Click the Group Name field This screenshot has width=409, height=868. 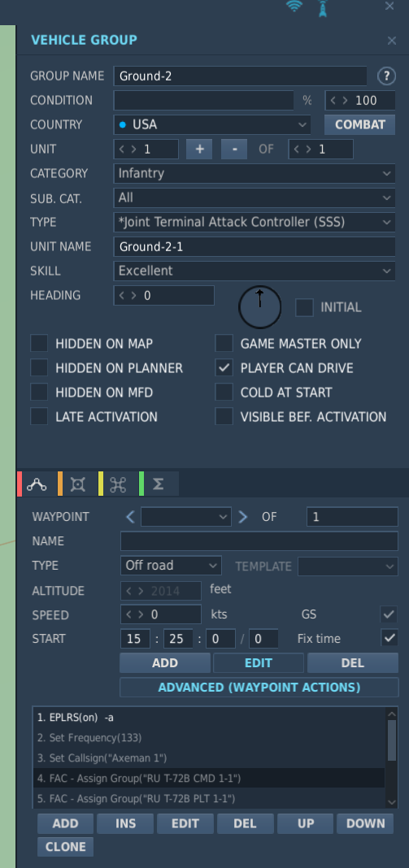tap(240, 76)
